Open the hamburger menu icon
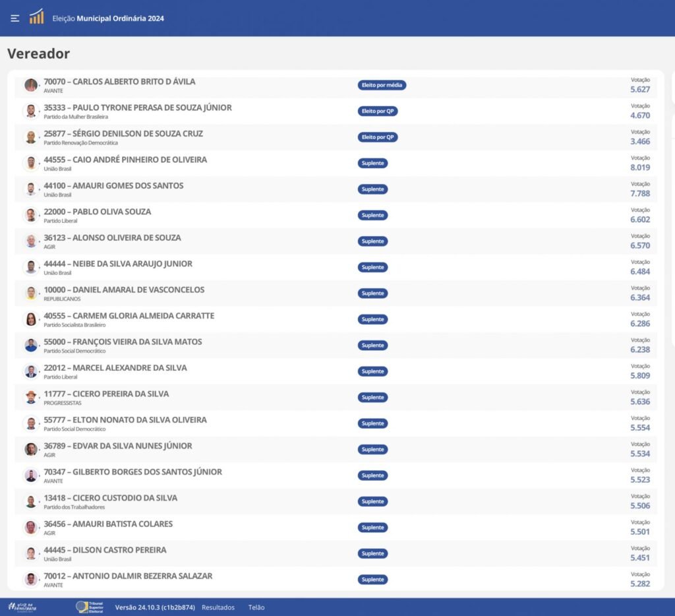Screen dimensions: 675x616 [15, 18]
